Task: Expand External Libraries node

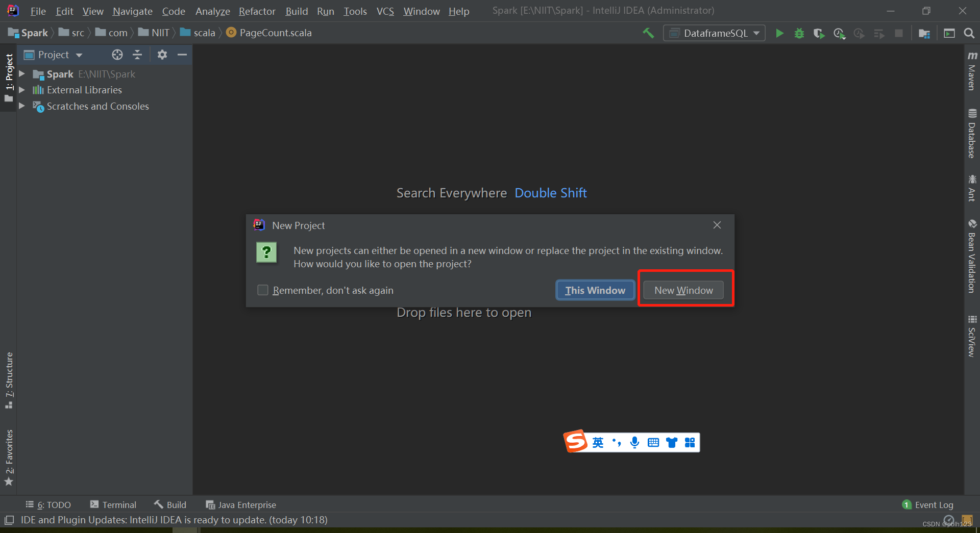Action: click(22, 90)
